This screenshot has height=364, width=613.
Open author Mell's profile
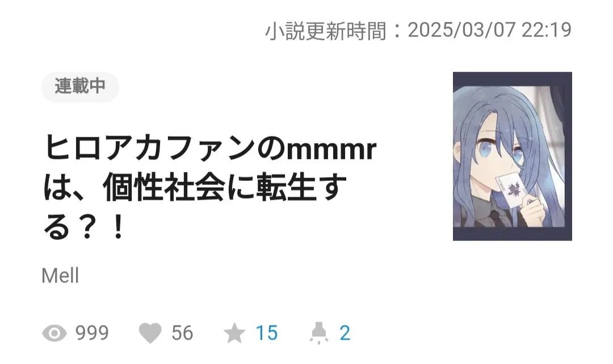coord(60,276)
